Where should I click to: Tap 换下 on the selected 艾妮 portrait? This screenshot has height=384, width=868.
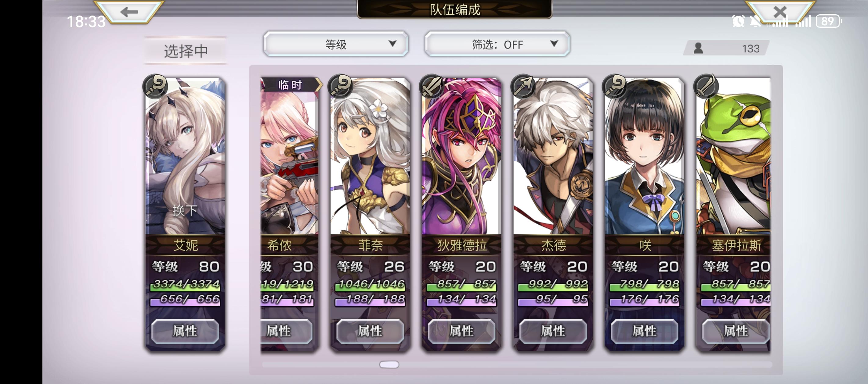click(185, 210)
